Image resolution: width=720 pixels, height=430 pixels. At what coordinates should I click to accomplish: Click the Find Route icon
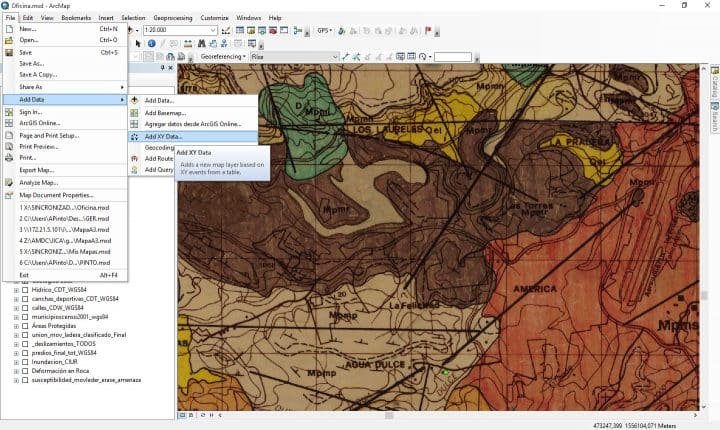tap(213, 44)
